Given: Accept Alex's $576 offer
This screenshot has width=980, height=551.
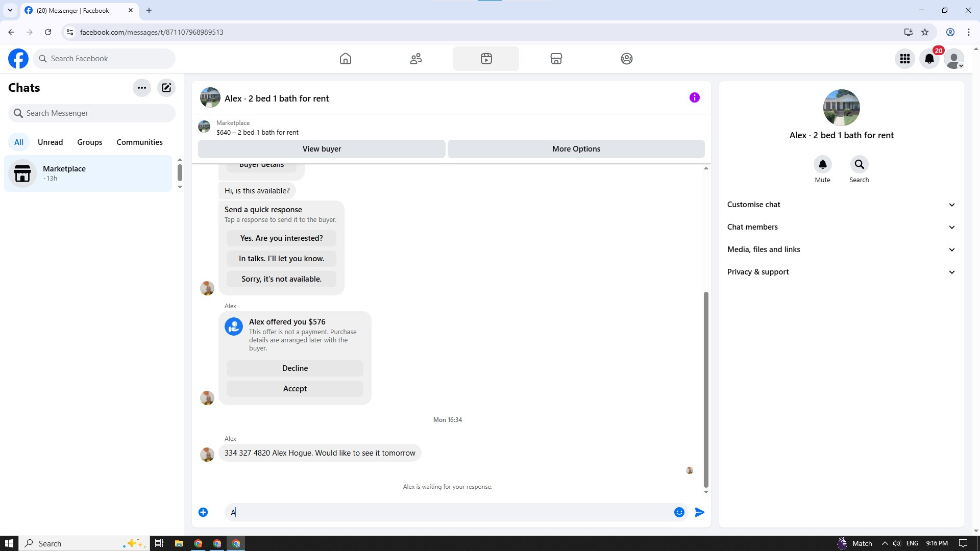Looking at the screenshot, I should 295,389.
